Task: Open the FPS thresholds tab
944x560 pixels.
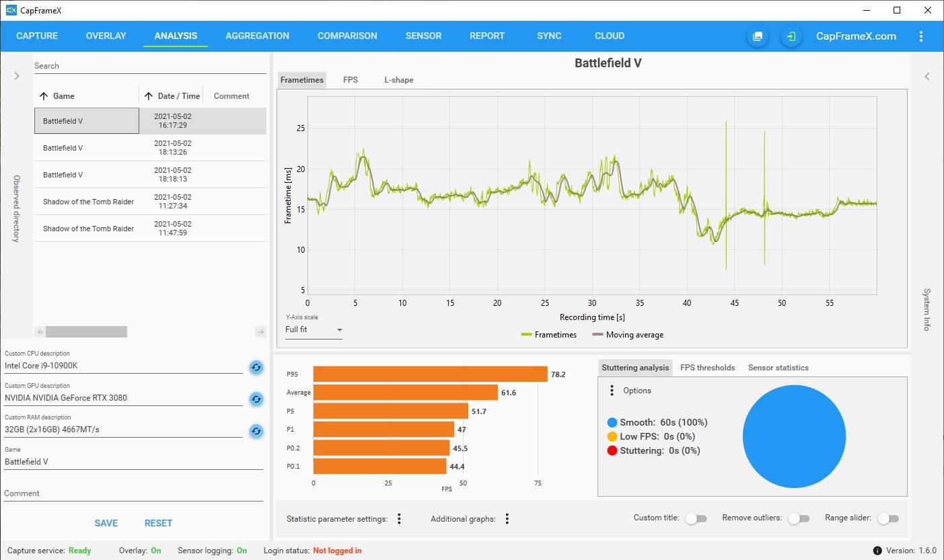Action: pyautogui.click(x=708, y=368)
